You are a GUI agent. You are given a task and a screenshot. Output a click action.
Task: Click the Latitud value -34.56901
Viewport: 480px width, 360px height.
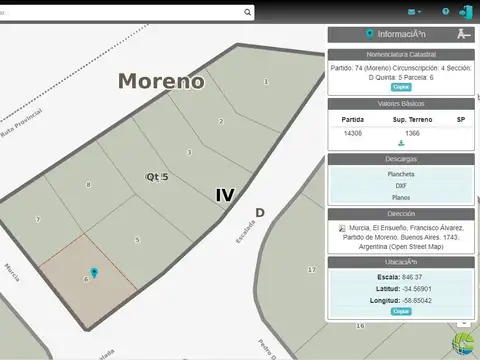417,289
